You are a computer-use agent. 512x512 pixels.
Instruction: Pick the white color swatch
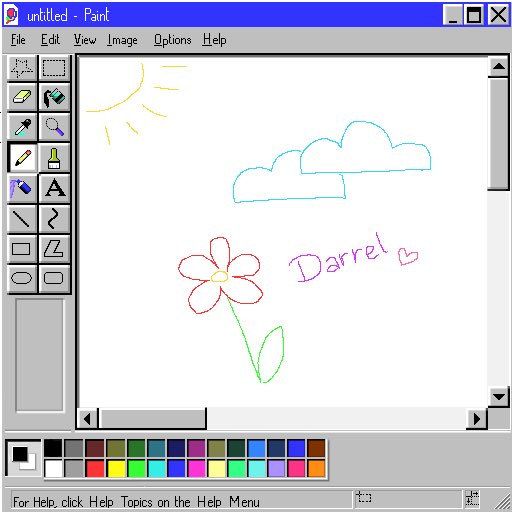click(53, 468)
